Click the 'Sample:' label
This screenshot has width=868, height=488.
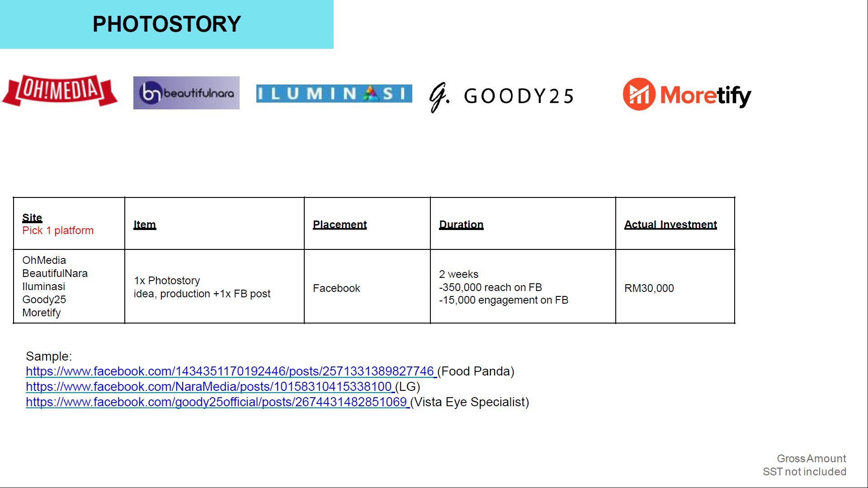(x=49, y=356)
